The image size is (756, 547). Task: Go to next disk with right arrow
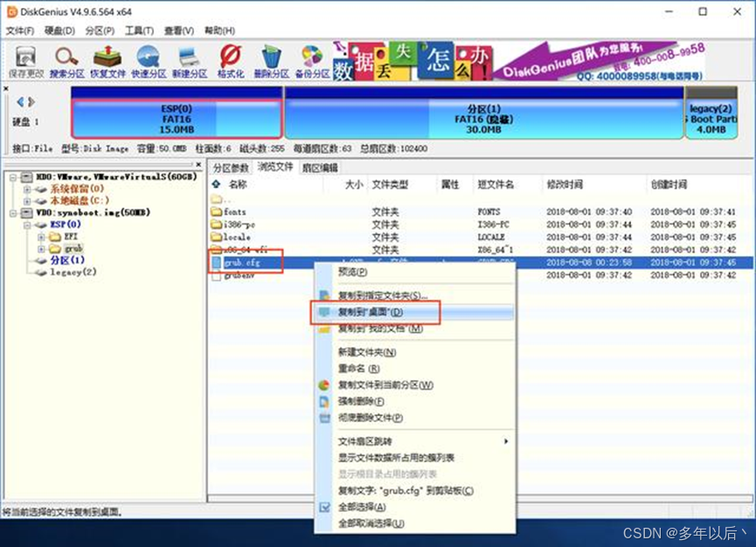click(31, 101)
